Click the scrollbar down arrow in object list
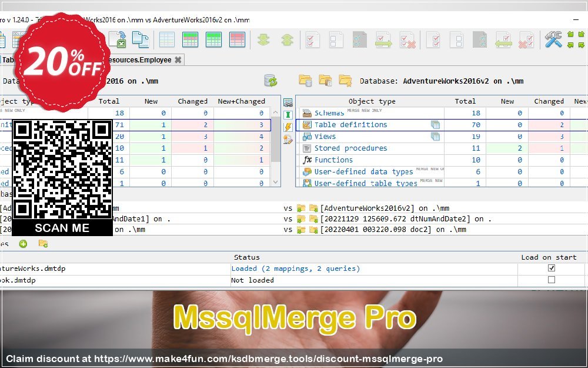 click(276, 182)
